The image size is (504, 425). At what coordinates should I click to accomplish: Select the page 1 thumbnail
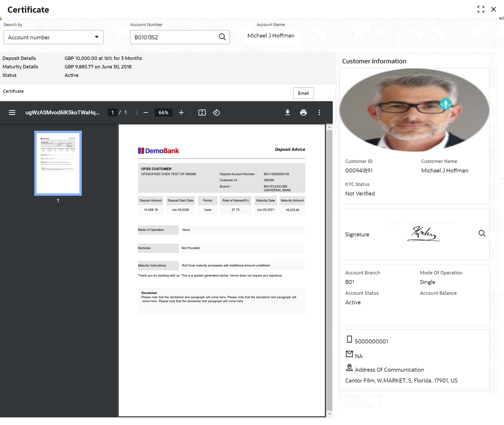point(58,163)
